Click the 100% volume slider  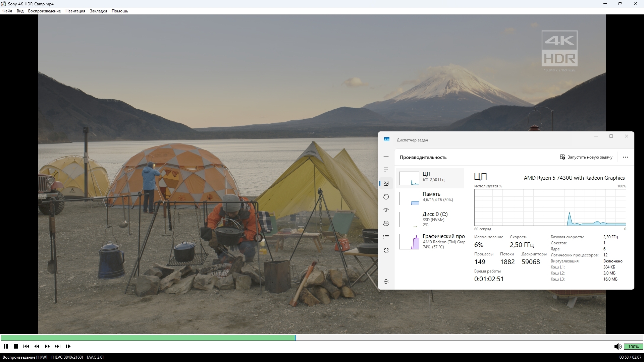[633, 347]
